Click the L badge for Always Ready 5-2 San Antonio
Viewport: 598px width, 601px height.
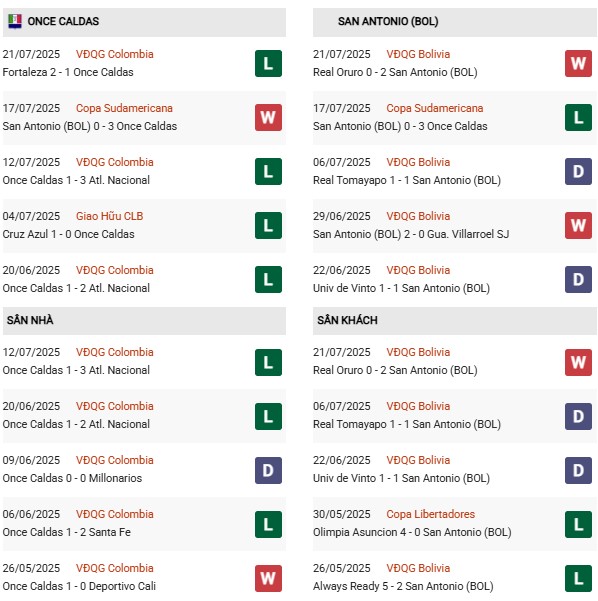(x=578, y=578)
